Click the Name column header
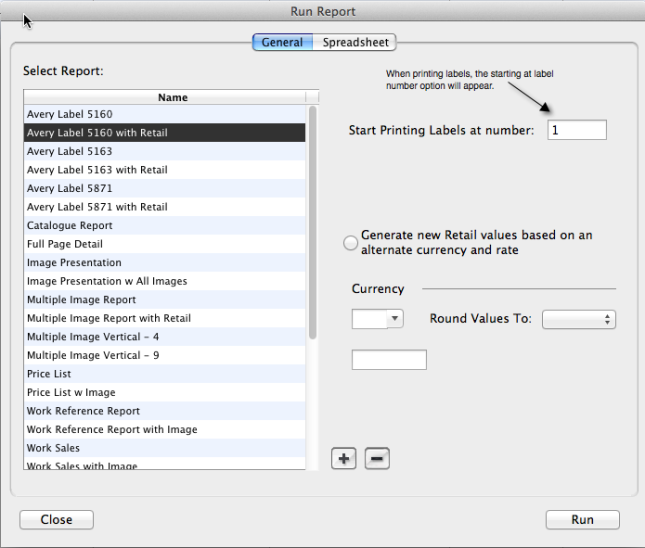This screenshot has height=548, width=645. pos(172,98)
